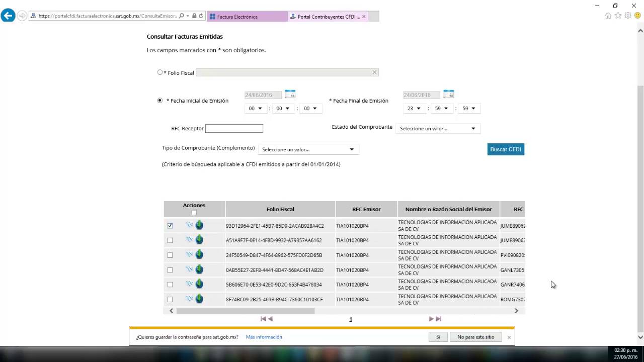
Task: Check row 5B606E70 checkbox
Action: click(170, 285)
